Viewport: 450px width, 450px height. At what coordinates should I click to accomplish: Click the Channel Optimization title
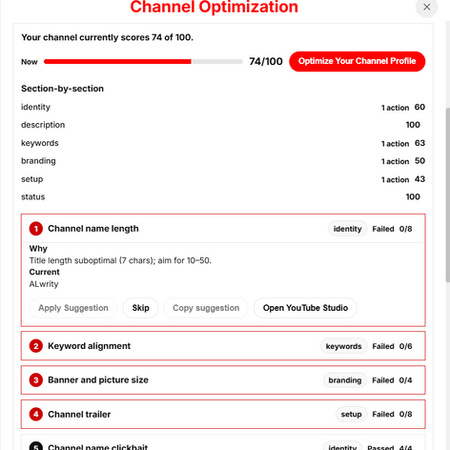click(214, 7)
